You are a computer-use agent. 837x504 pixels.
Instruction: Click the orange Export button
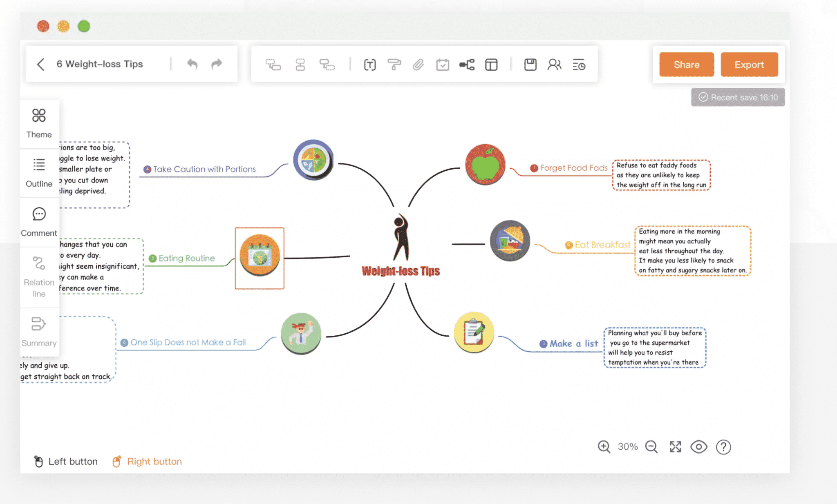pos(749,65)
